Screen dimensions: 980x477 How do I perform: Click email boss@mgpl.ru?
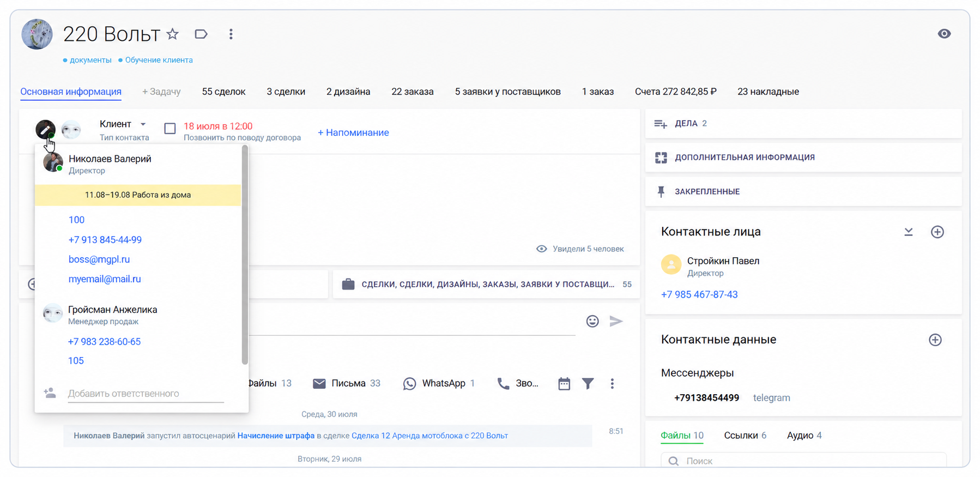point(99,259)
